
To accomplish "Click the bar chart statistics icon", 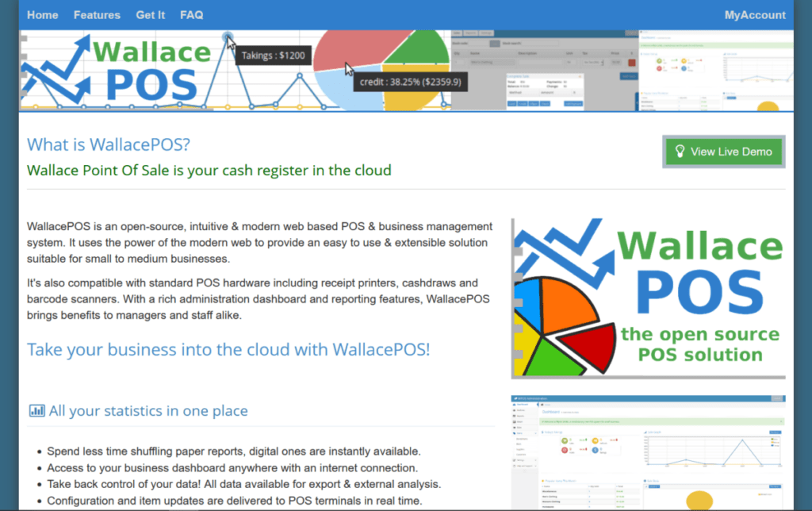I will (x=36, y=411).
